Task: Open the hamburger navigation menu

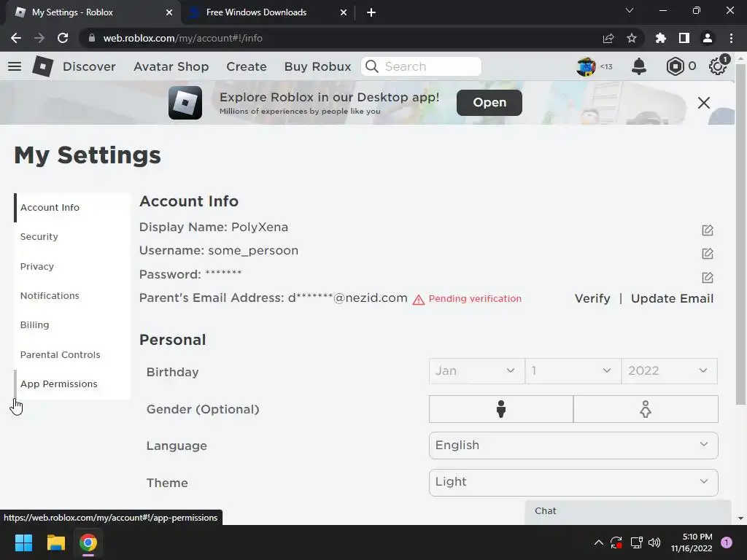Action: click(15, 66)
